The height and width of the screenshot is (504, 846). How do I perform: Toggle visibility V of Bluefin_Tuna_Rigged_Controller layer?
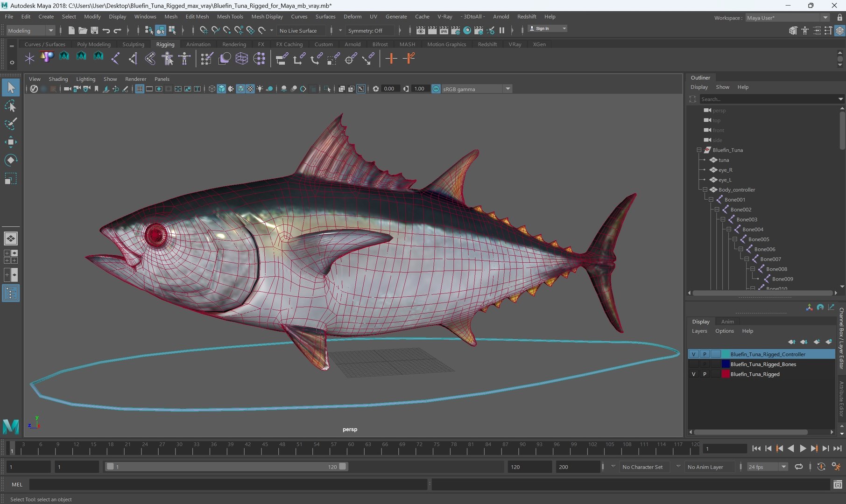[x=693, y=354]
